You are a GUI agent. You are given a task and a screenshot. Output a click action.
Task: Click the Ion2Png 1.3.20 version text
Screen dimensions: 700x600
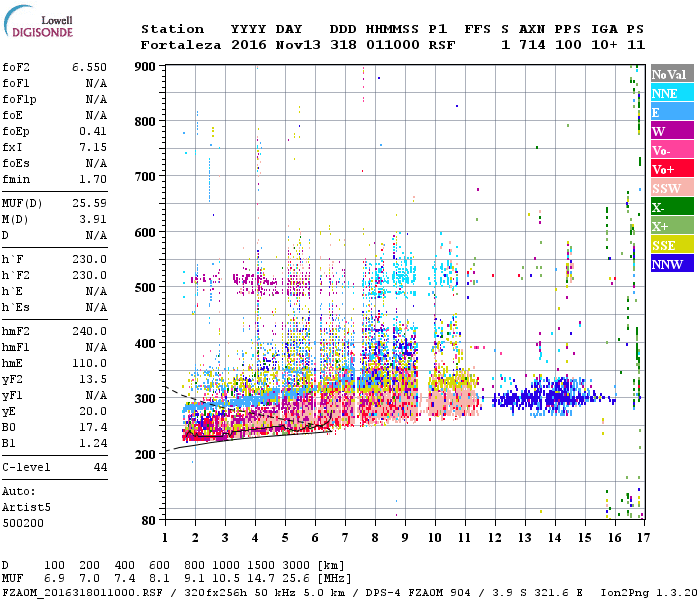pos(649,592)
